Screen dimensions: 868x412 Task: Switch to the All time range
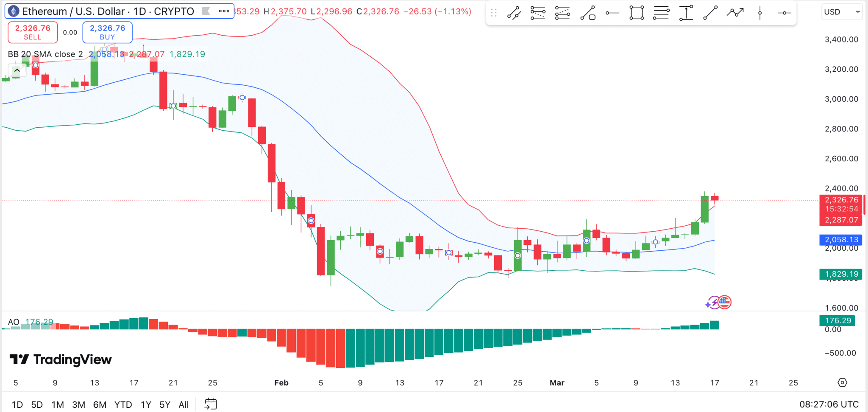[184, 405]
